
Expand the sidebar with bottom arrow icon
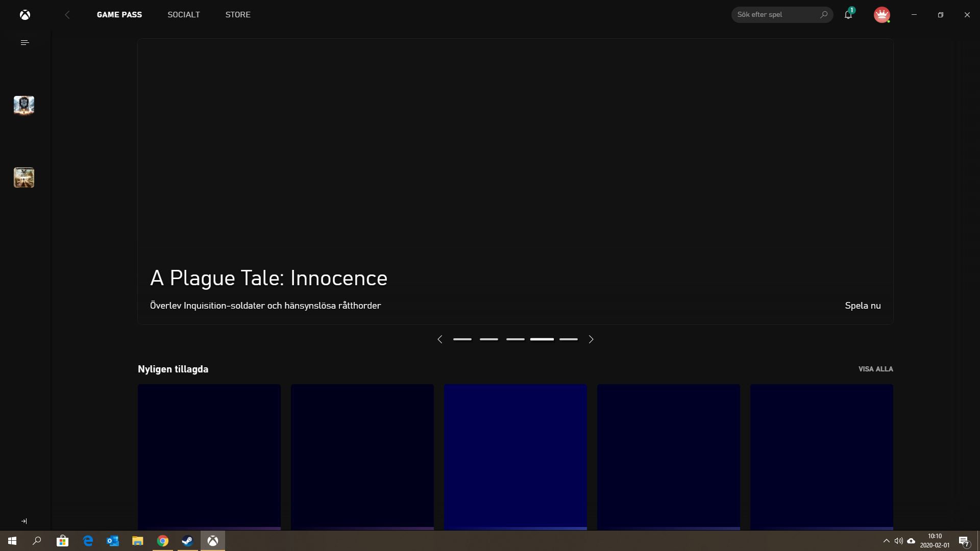24,521
